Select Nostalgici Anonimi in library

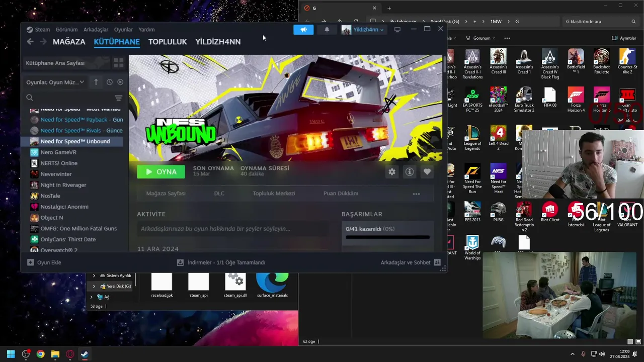pos(64,207)
